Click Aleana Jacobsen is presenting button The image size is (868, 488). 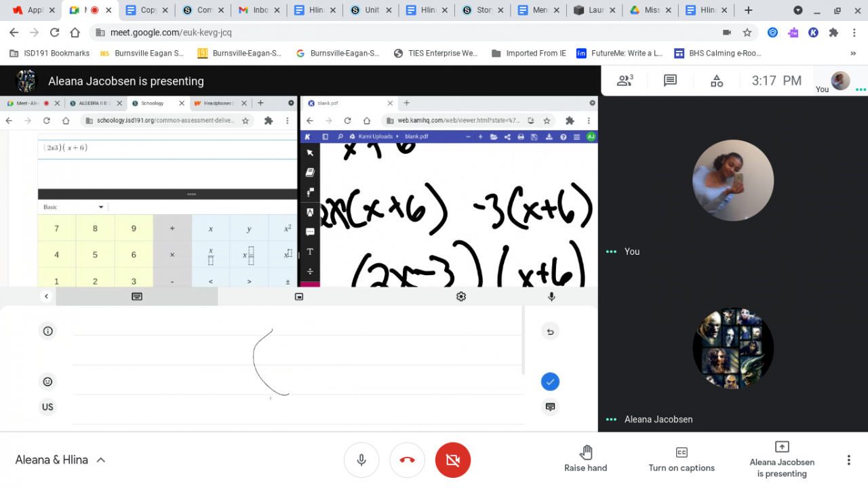tap(782, 460)
